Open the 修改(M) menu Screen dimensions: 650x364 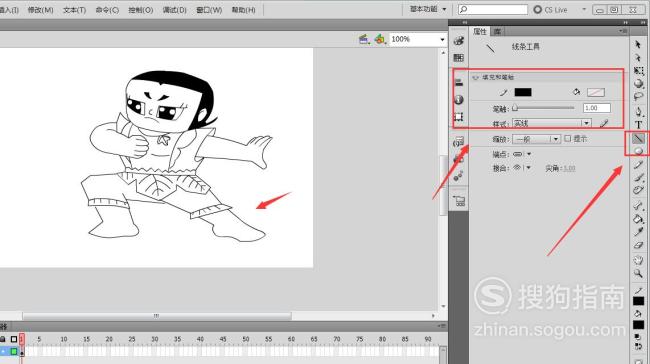point(40,10)
